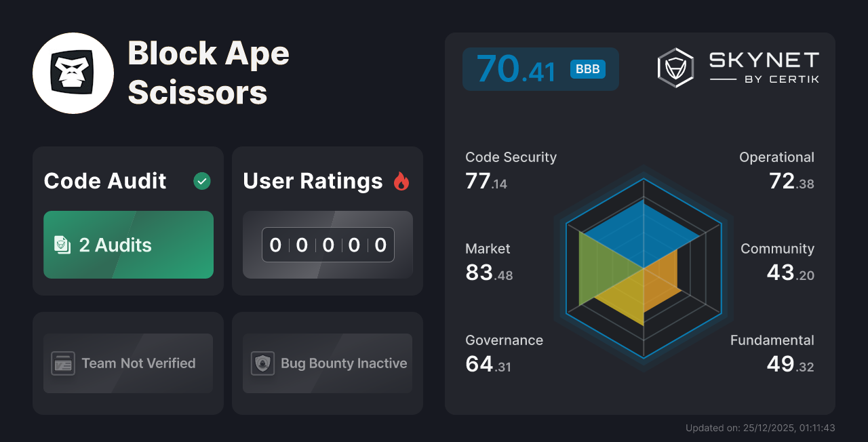868x442 pixels.
Task: Click the green checkmark on Code Audit
Action: (x=201, y=180)
